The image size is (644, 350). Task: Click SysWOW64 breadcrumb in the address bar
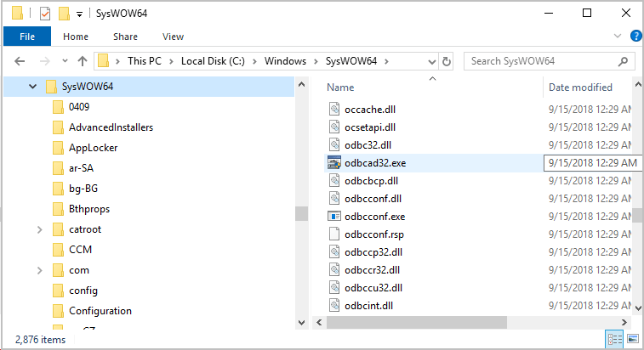point(351,61)
